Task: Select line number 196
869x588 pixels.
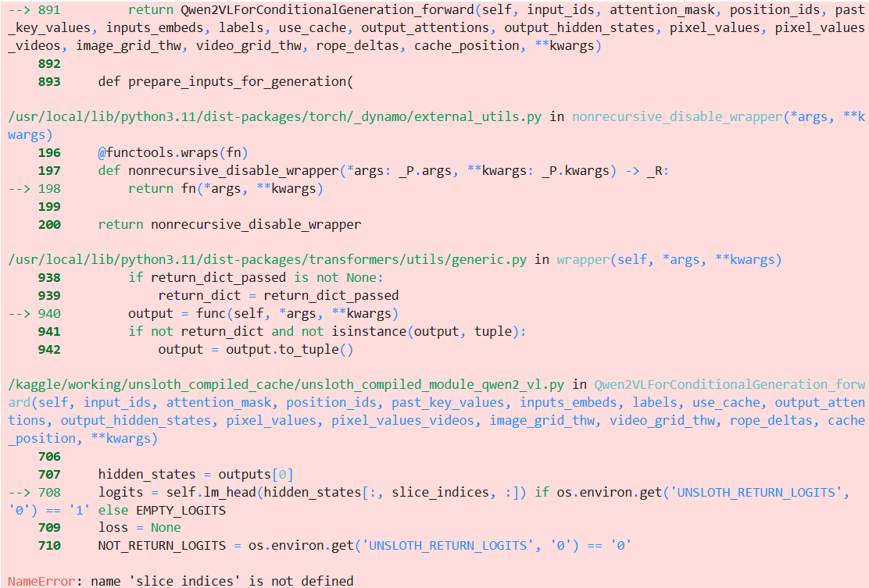Action: [48, 153]
